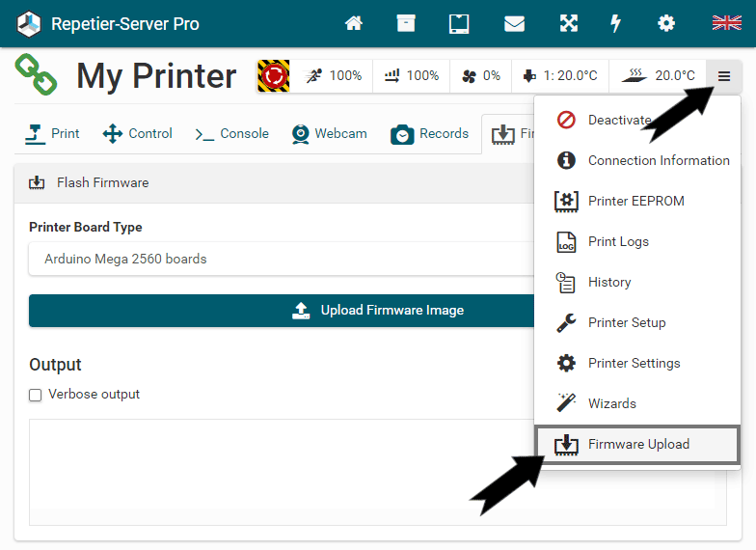Click the tablet icon in the header
Viewport: 756px width, 550px height.
(x=460, y=23)
